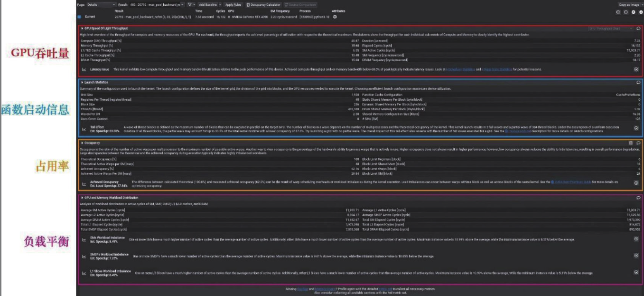
Task: Click the DRAM Throughput [%] row
Action: coord(219,60)
